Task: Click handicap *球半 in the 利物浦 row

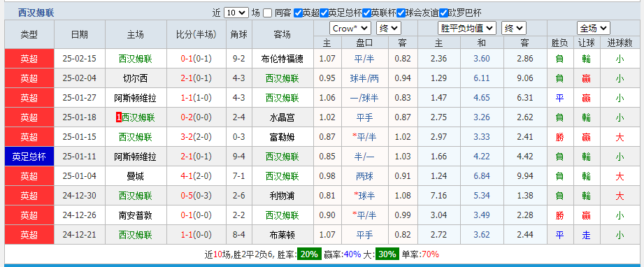Action: click(364, 196)
